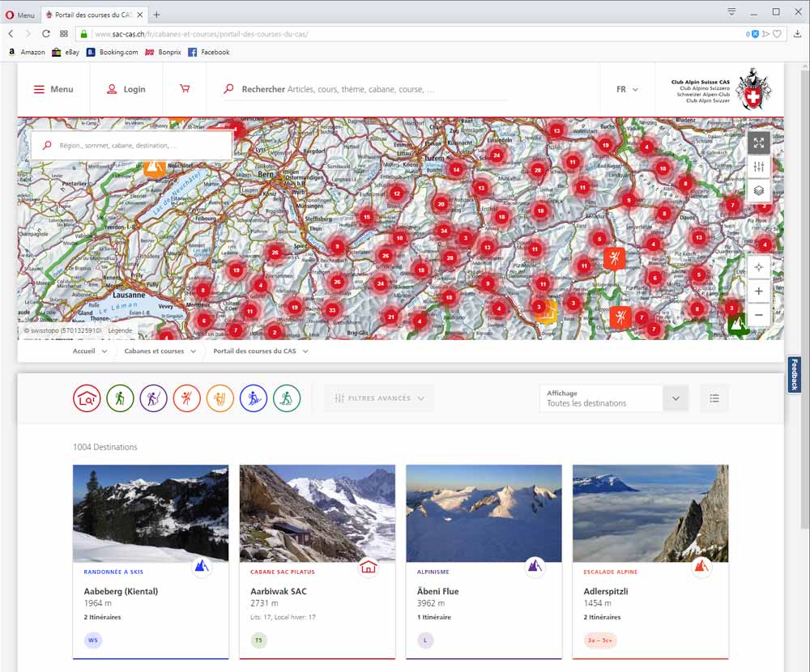Open the FR language dropdown
The image size is (810, 672).
(x=626, y=89)
